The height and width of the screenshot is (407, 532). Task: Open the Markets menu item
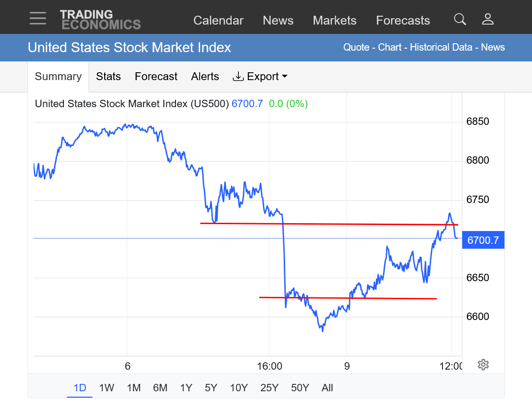click(x=334, y=21)
